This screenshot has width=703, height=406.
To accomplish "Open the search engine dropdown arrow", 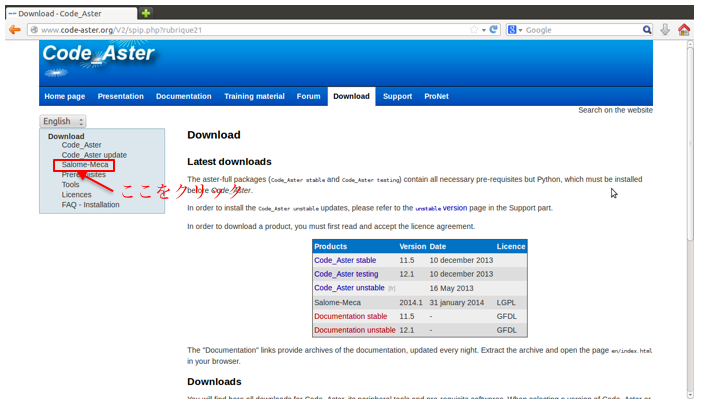I will [x=520, y=30].
